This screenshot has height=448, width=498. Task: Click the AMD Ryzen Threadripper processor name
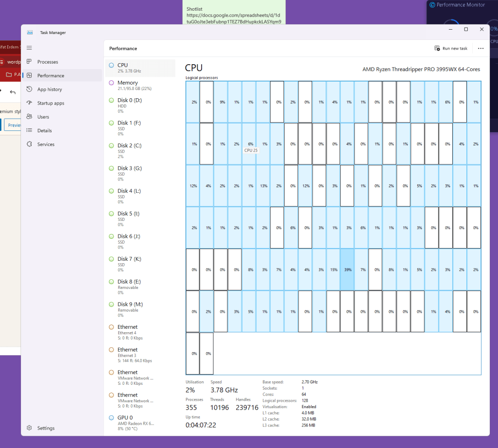421,69
